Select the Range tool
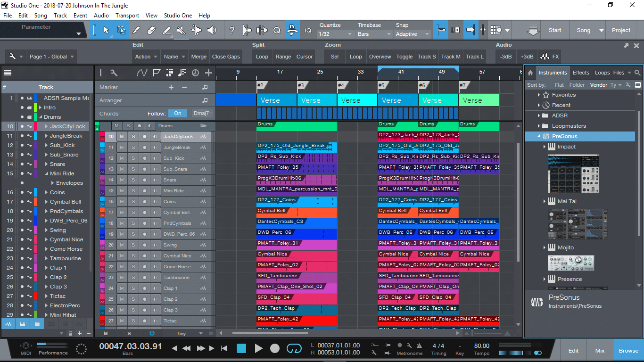Image resolution: width=644 pixels, height=362 pixels. click(x=121, y=30)
